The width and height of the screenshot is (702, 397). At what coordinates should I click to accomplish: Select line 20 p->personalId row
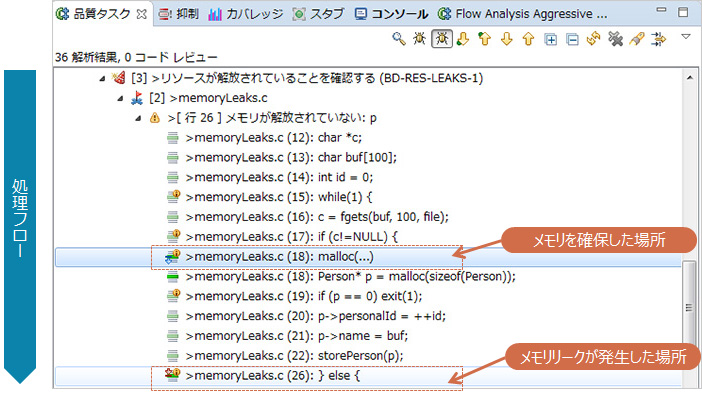tap(316, 316)
